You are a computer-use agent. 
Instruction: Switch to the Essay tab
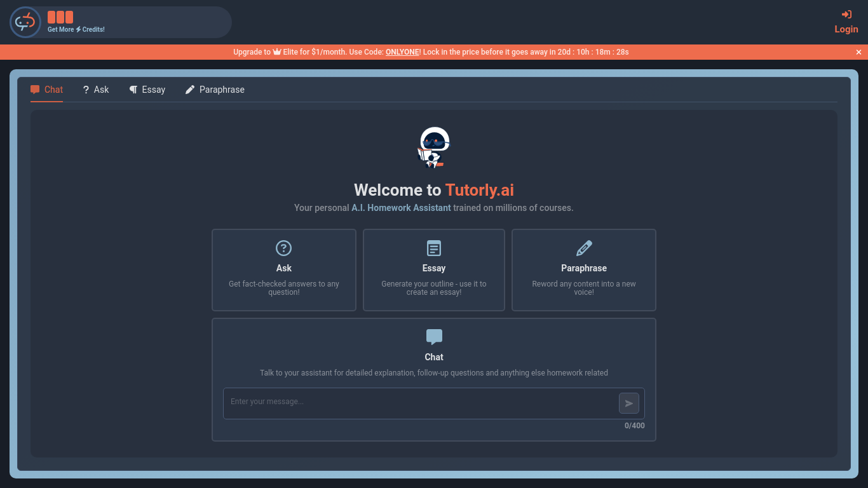click(x=147, y=90)
